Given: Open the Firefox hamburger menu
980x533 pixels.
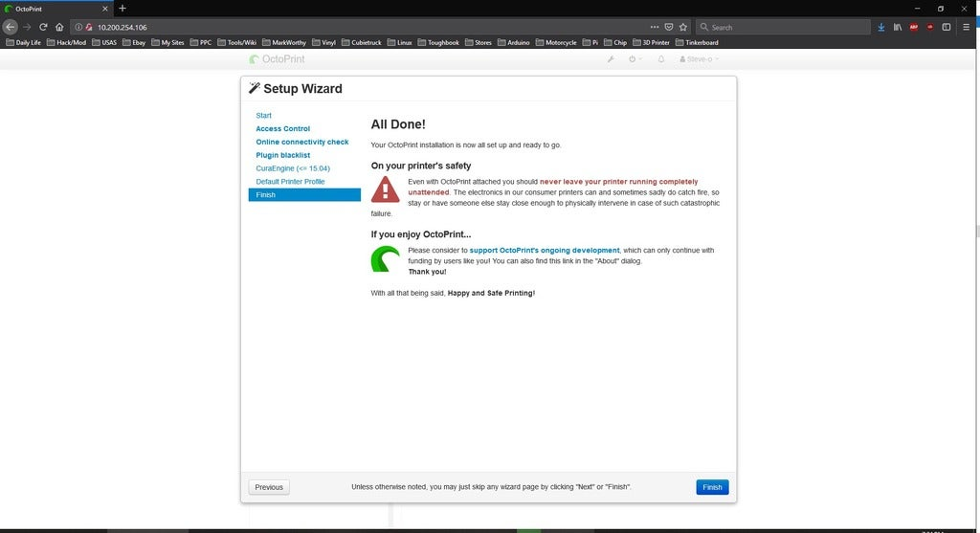Looking at the screenshot, I should [966, 27].
